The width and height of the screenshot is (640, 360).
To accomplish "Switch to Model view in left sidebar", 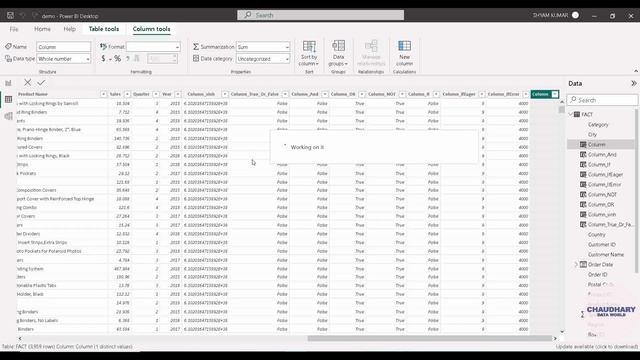I will 8,116.
